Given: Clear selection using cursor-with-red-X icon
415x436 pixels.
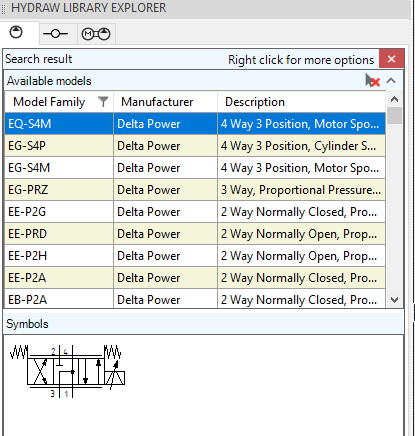Looking at the screenshot, I should [373, 81].
